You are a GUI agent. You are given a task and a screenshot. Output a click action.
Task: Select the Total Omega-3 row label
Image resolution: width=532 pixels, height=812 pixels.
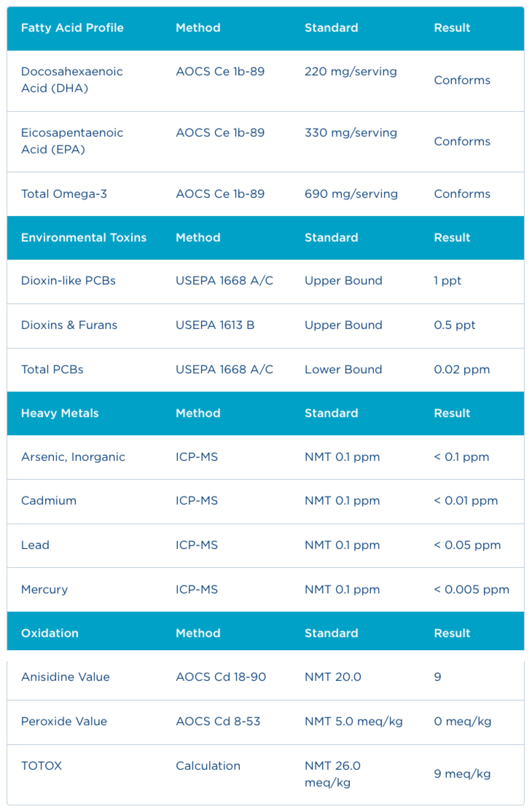(x=64, y=194)
